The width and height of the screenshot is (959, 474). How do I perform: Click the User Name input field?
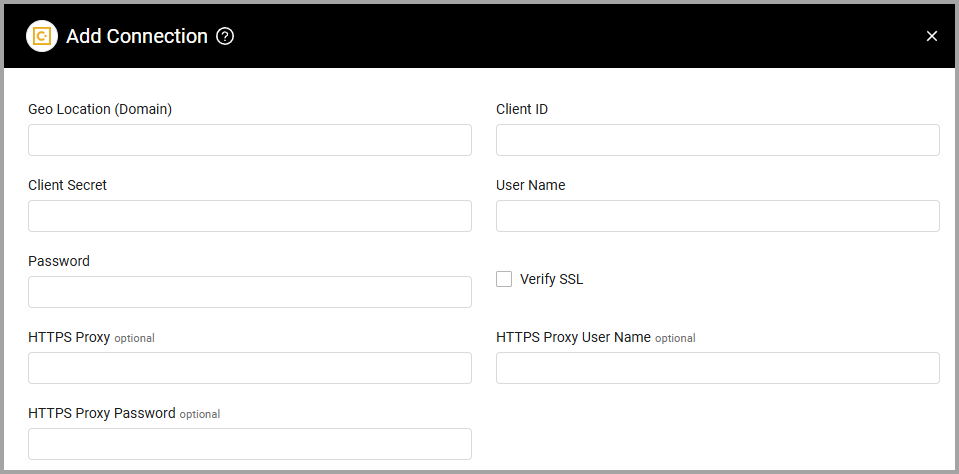click(x=717, y=216)
